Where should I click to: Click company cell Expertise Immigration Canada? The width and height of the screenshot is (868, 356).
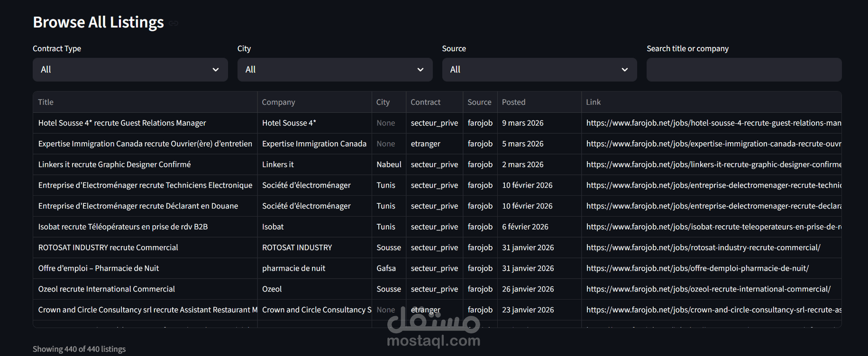tap(314, 144)
